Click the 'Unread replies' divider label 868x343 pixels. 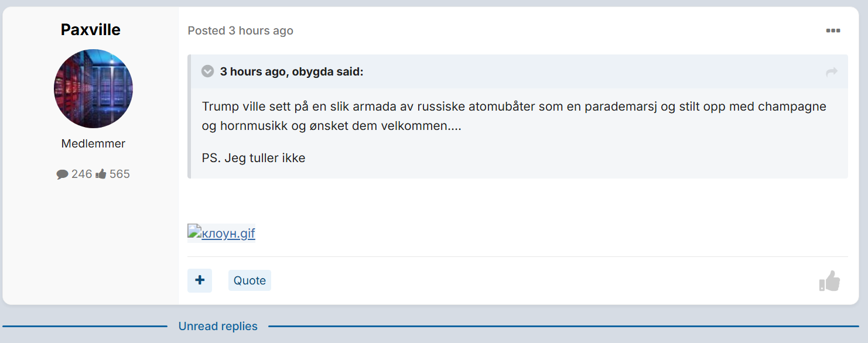(x=218, y=326)
